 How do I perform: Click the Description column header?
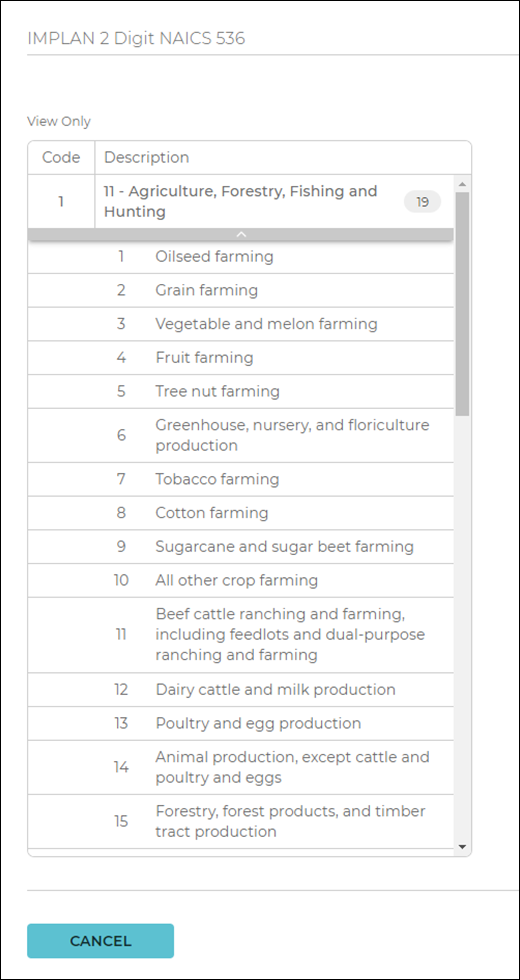pyautogui.click(x=146, y=157)
